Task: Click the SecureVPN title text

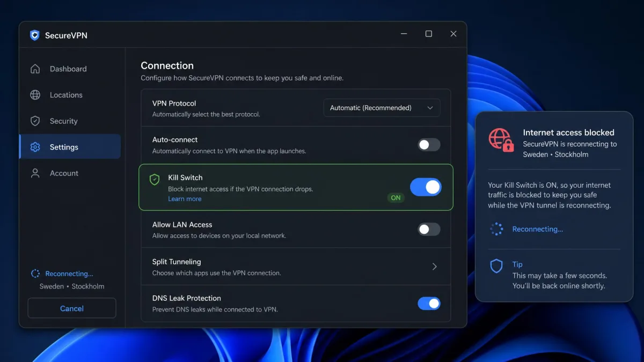Action: tap(66, 35)
